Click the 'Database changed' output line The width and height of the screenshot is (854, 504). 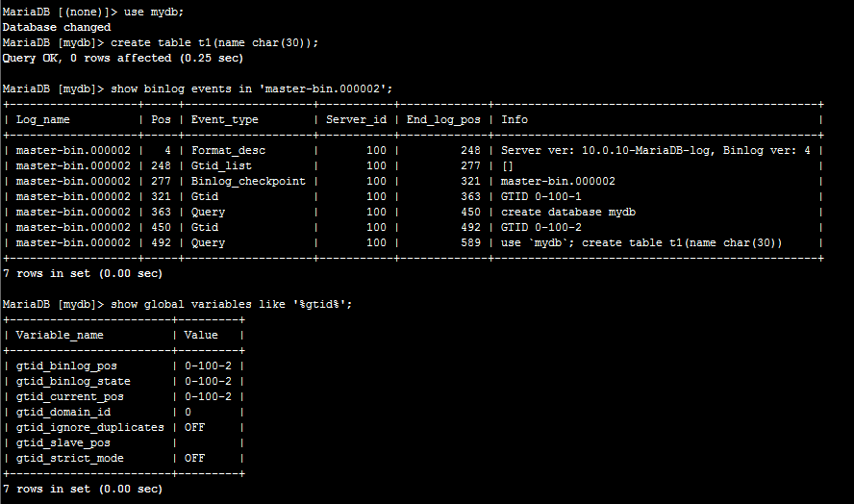tap(57, 27)
